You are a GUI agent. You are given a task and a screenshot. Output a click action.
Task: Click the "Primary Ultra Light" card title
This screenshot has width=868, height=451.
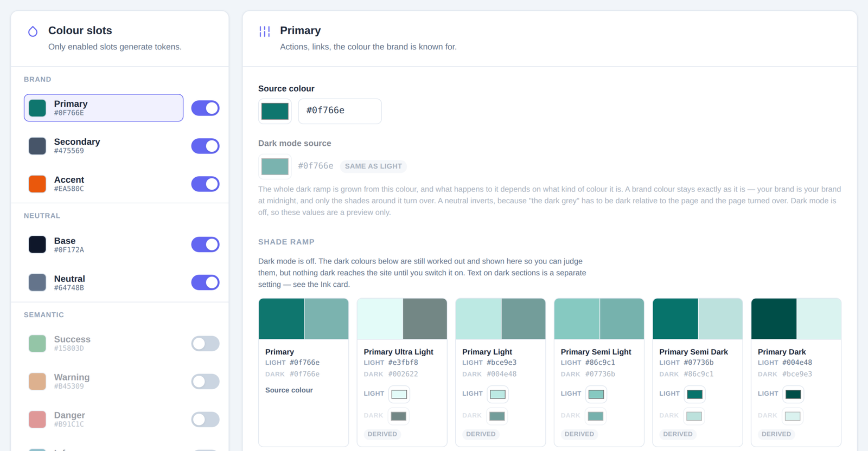(399, 352)
